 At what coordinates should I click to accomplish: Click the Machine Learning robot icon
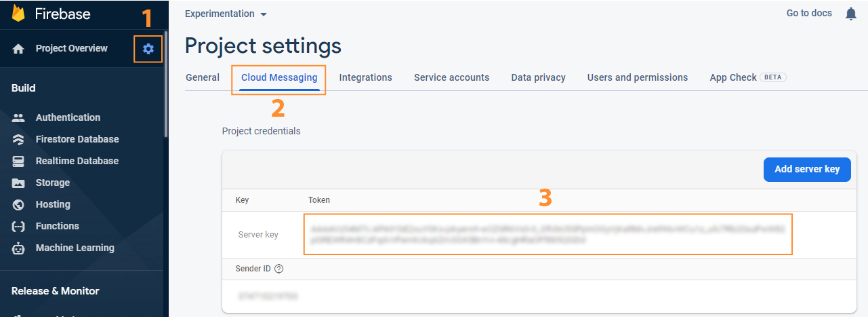[x=19, y=248]
